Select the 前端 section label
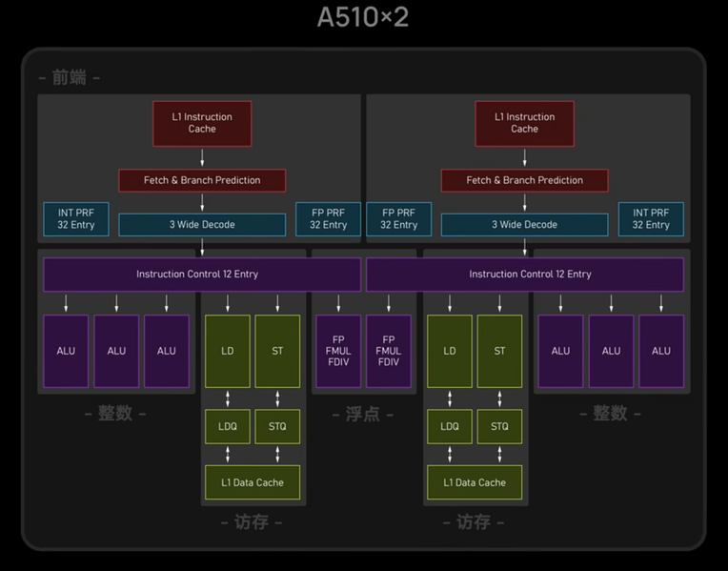This screenshot has height=571, width=728. tap(70, 77)
